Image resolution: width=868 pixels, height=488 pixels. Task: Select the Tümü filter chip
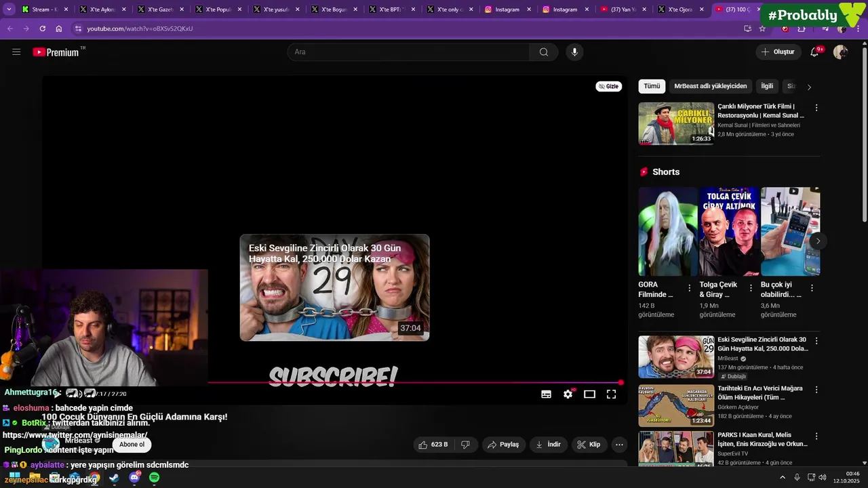[x=652, y=86]
